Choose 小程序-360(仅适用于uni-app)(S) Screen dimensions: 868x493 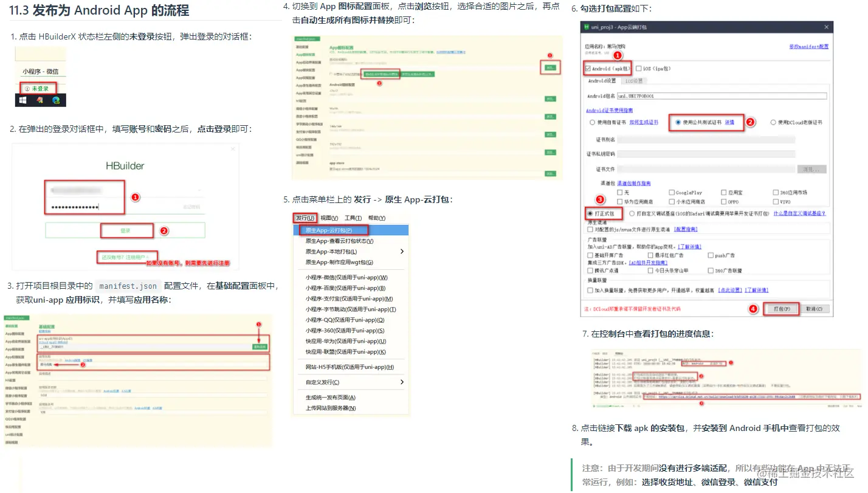pos(345,331)
